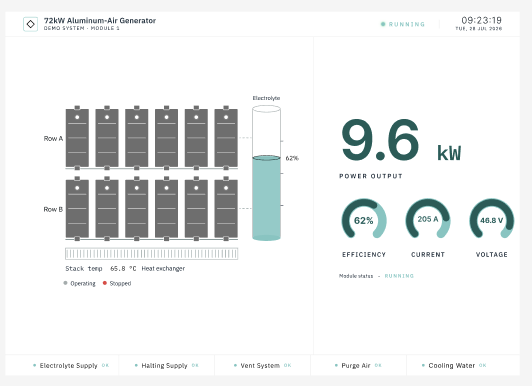The width and height of the screenshot is (532, 386).
Task: Click the clock reading 09:23:19
Action: (x=481, y=20)
